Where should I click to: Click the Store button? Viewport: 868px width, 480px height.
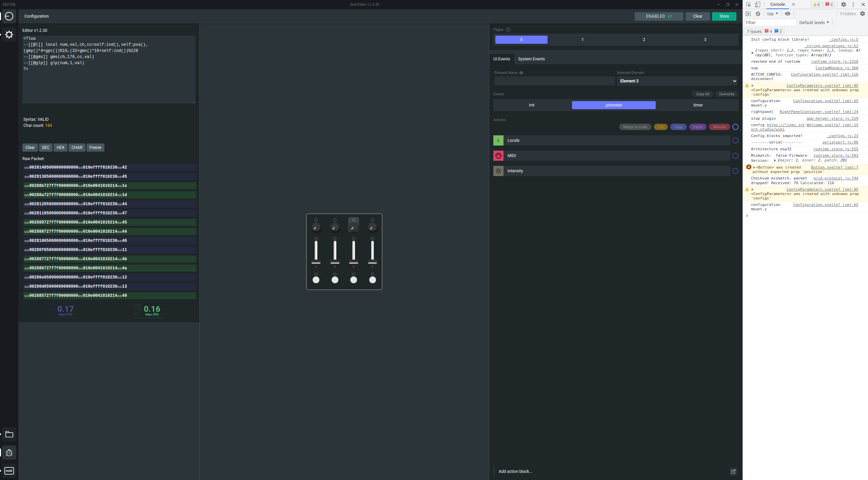723,16
